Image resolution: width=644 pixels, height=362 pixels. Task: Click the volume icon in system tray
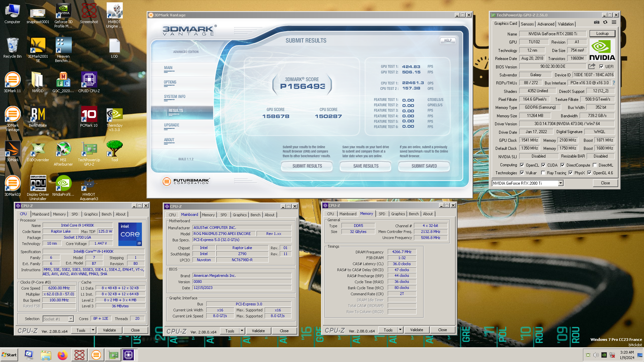[596, 355]
